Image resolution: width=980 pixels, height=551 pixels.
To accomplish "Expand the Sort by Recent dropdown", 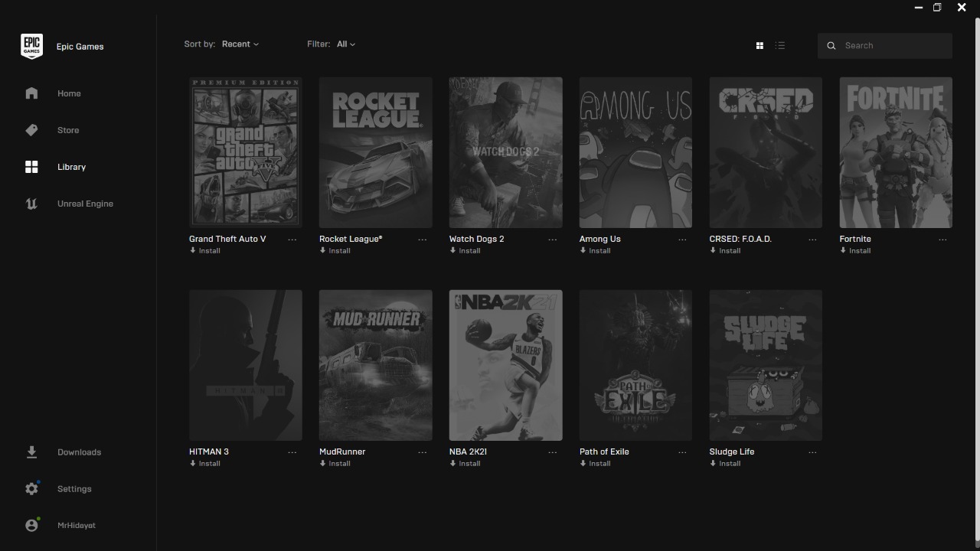I will 240,44.
